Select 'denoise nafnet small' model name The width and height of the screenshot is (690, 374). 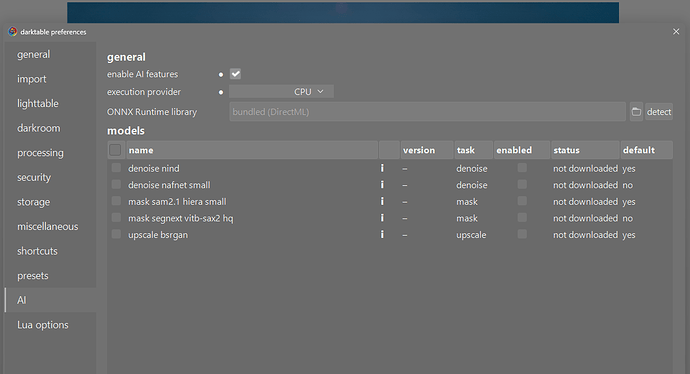pyautogui.click(x=169, y=185)
